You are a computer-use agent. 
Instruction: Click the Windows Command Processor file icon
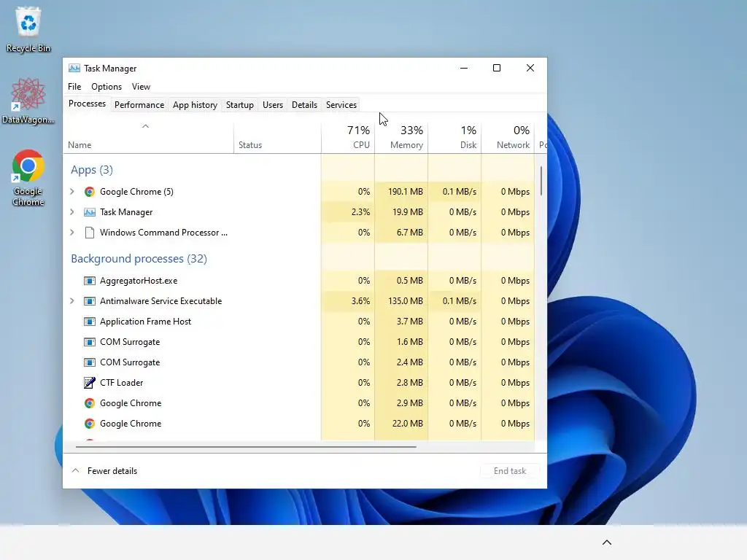(89, 233)
